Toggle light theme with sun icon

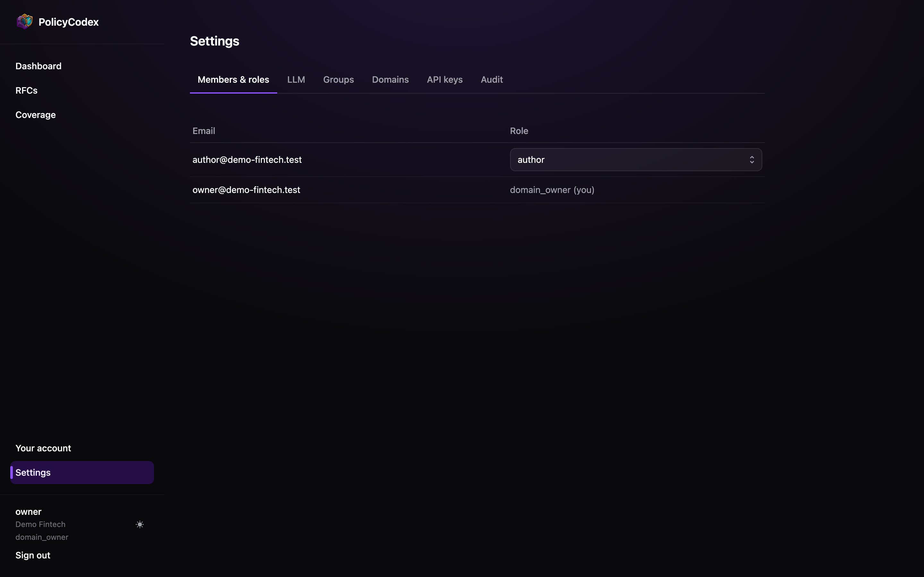140,524
